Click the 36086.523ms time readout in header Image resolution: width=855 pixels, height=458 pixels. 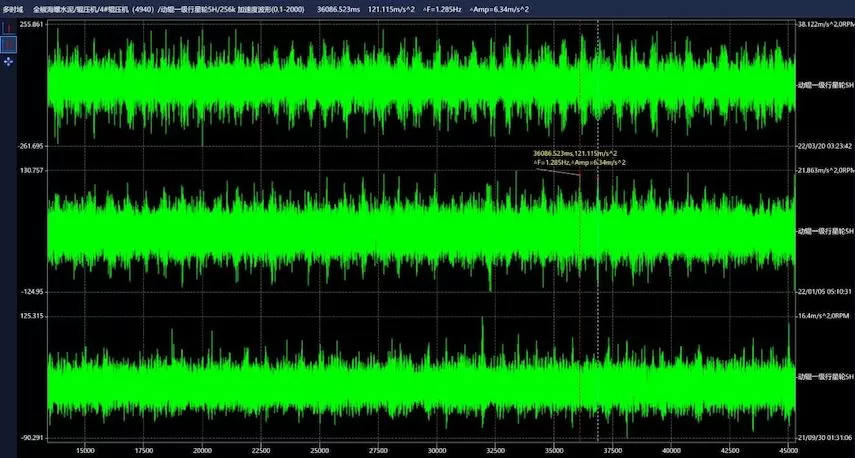click(x=339, y=8)
